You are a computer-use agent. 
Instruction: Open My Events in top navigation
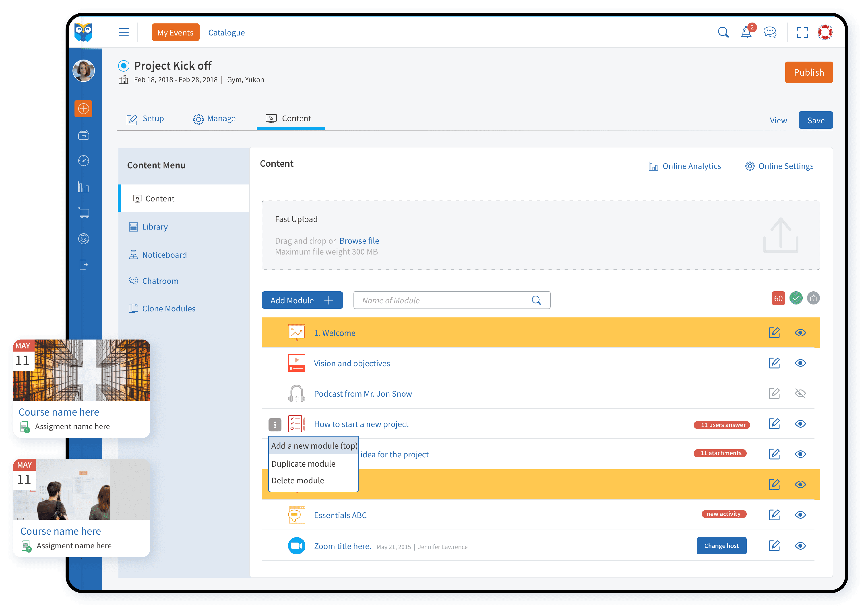click(x=176, y=33)
